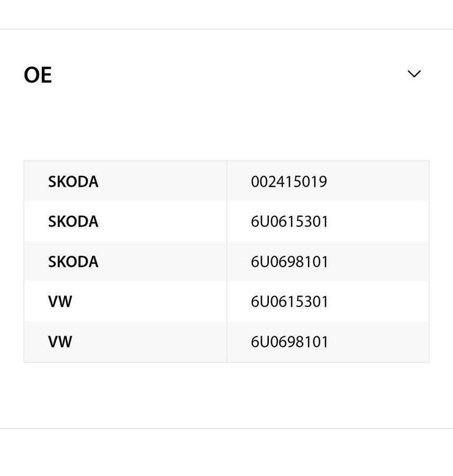453x476 pixels.
Task: Select the VW part number 6U0615301
Action: 289,301
